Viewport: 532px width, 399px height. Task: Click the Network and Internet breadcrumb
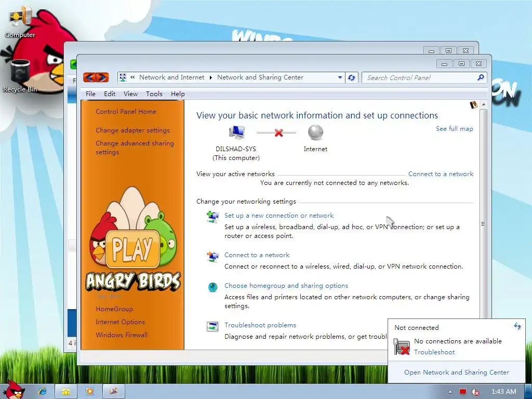171,77
